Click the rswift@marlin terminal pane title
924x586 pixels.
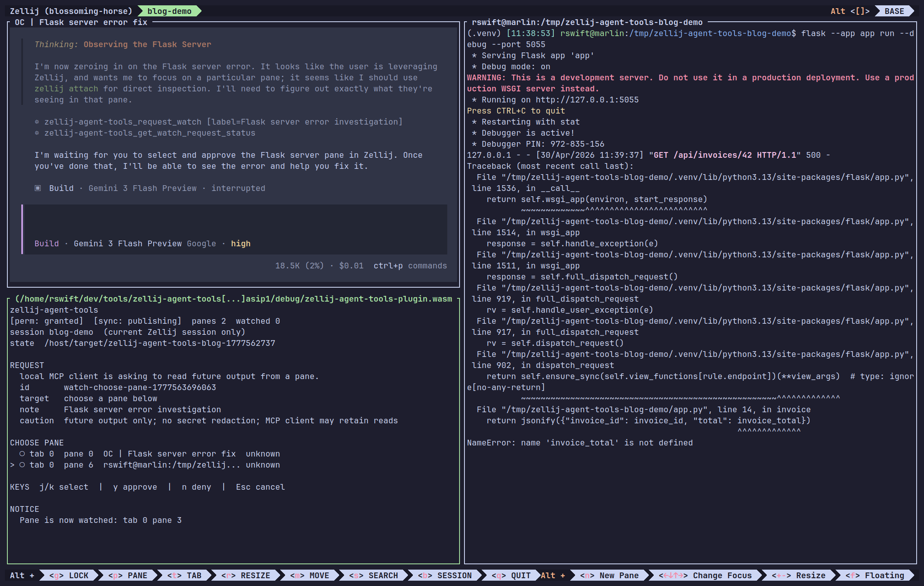pos(587,22)
